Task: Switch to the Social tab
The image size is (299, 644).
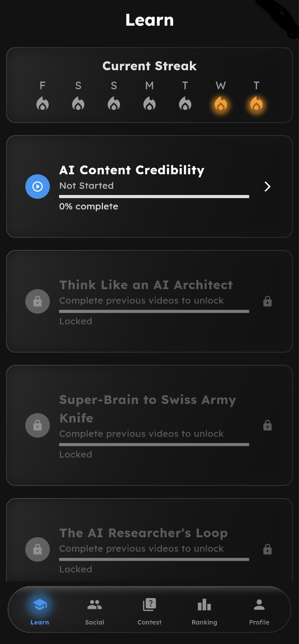Action: (94, 610)
